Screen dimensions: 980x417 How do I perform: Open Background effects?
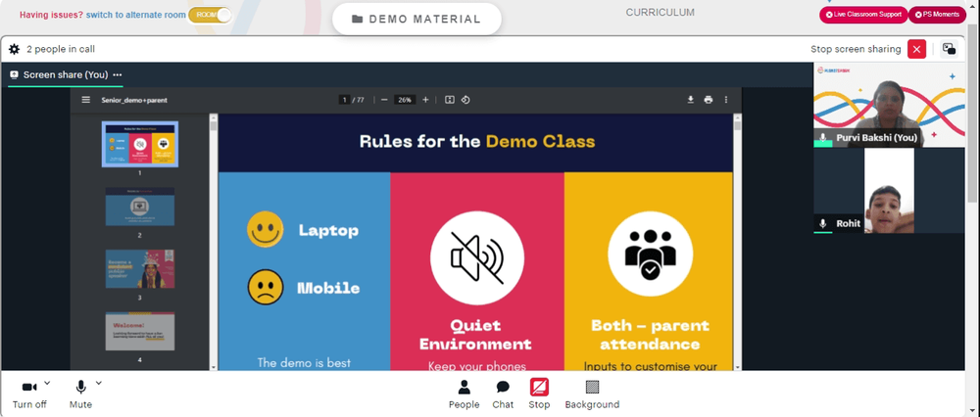click(x=592, y=394)
